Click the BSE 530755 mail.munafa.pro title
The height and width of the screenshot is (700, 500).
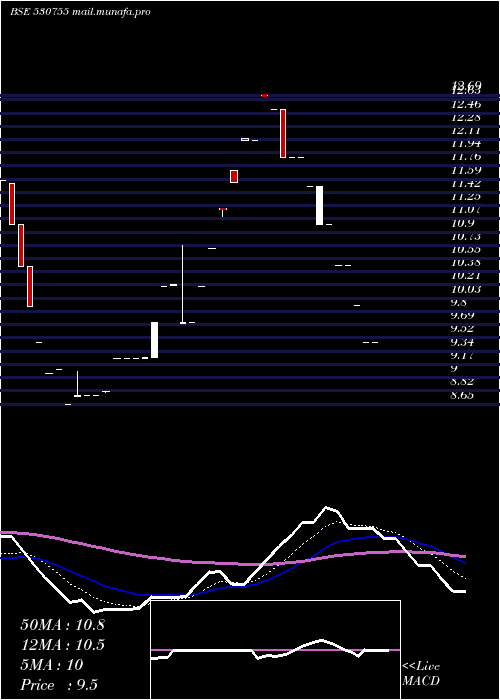click(x=81, y=12)
